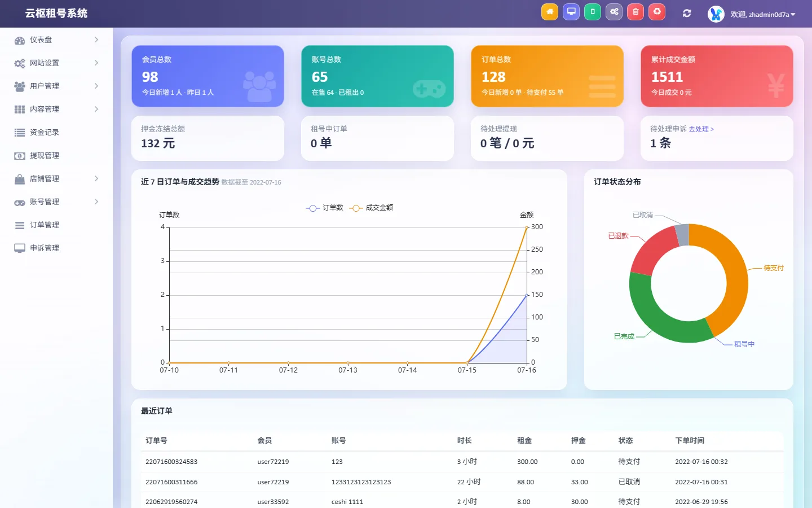The width and height of the screenshot is (812, 508).
Task: Click the 内容管理 grid sidebar icon
Action: (20, 110)
